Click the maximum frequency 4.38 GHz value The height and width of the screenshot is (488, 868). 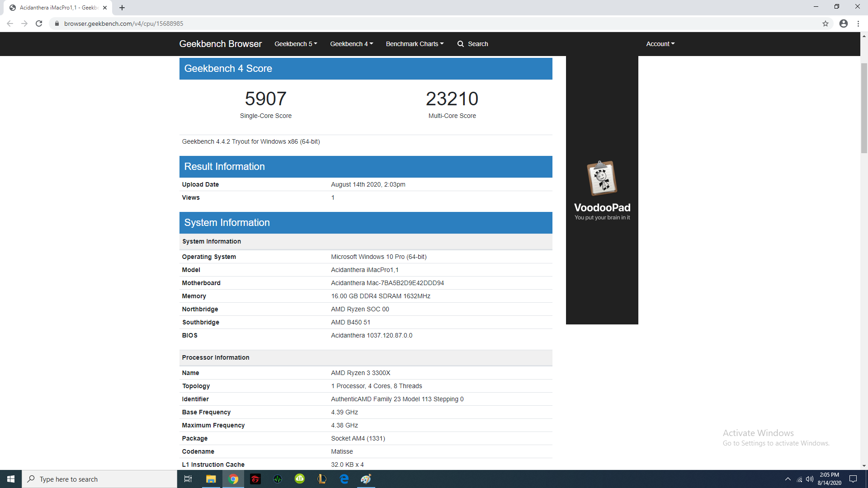[x=344, y=425]
